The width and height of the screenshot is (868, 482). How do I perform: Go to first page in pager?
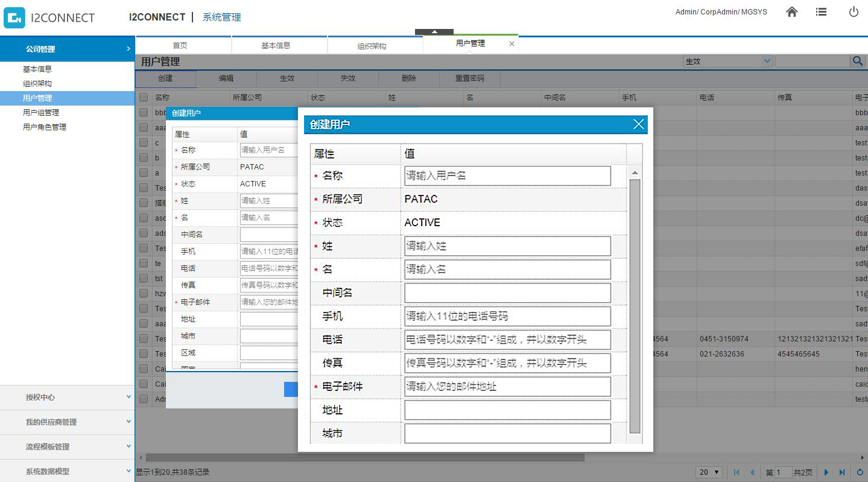point(737,472)
